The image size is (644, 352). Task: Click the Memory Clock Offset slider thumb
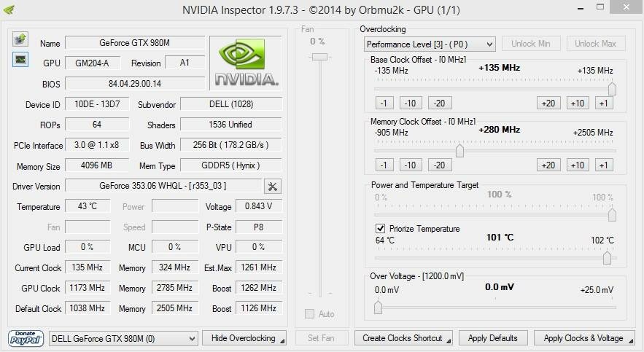[459, 151]
